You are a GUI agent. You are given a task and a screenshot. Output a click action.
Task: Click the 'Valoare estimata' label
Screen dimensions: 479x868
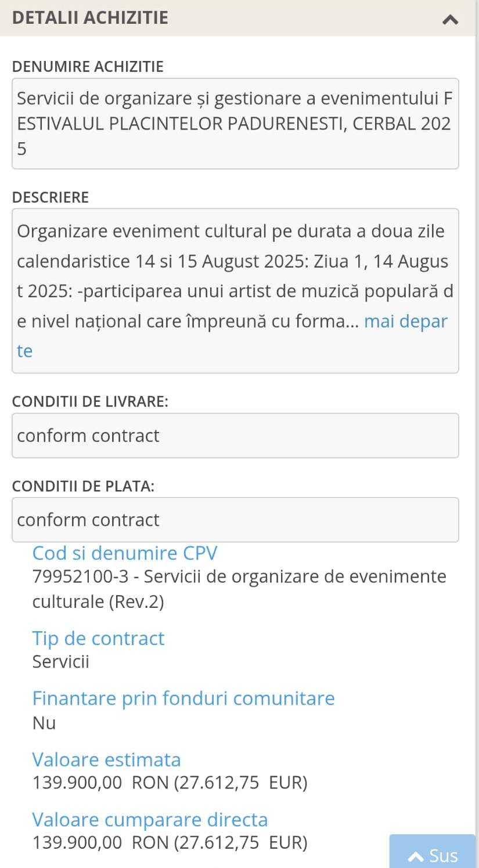(x=106, y=759)
